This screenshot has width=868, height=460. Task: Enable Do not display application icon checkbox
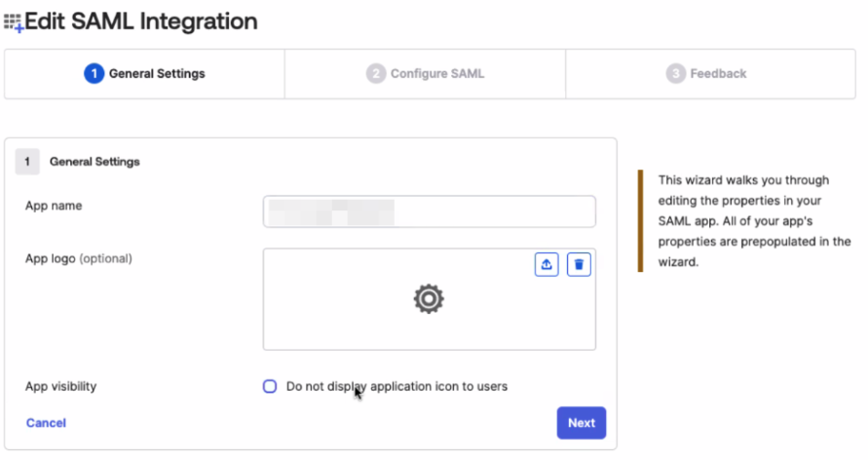tap(270, 386)
